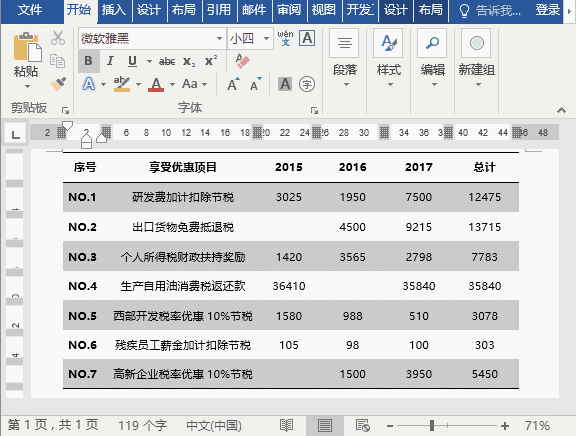The image size is (576, 436).
Task: Switch to Print Layout view icon
Action: 324,425
